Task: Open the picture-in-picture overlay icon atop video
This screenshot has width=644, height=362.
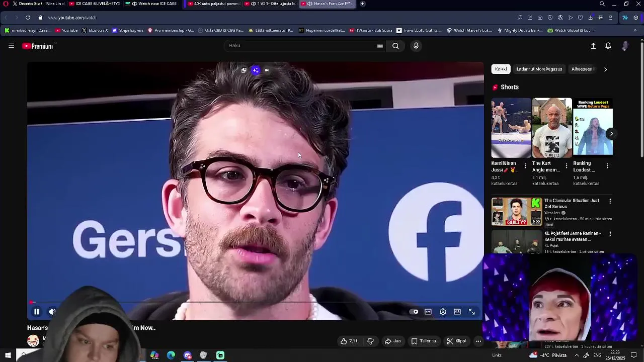Action: [x=244, y=70]
